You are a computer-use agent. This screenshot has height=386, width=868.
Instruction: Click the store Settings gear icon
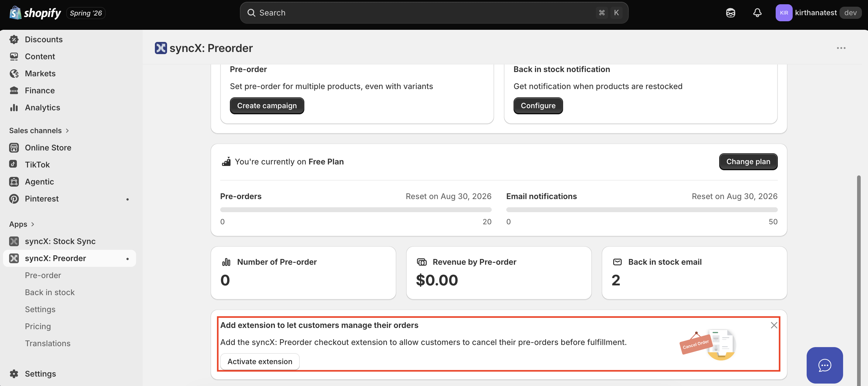[14, 374]
